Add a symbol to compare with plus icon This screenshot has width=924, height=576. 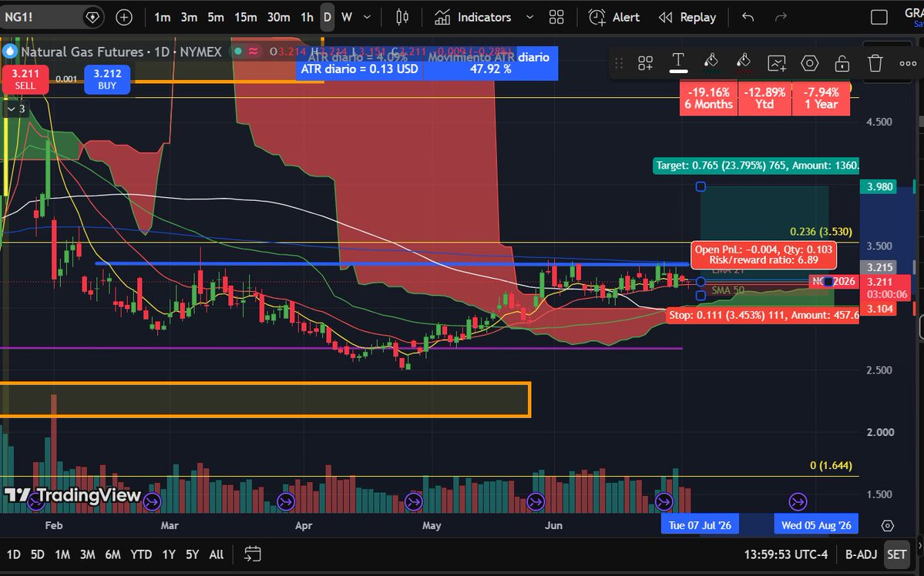click(x=124, y=17)
